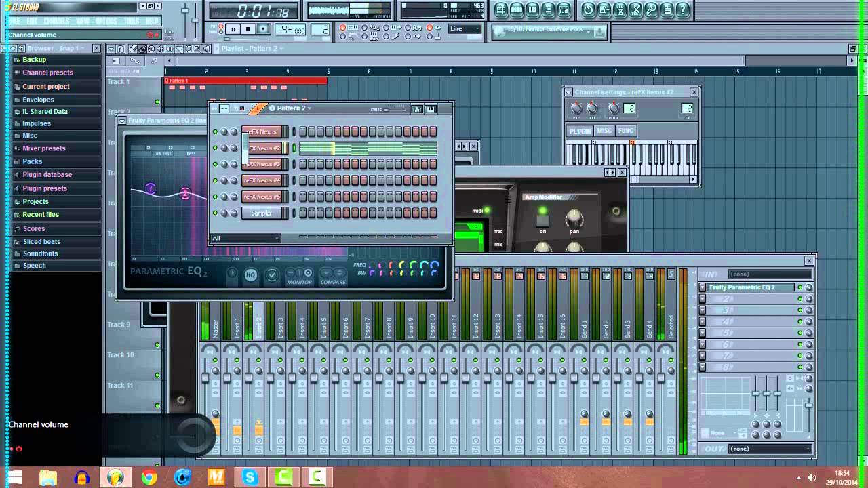Click the tempo display showing 144
This screenshot has height=488, width=868.
coord(290,30)
